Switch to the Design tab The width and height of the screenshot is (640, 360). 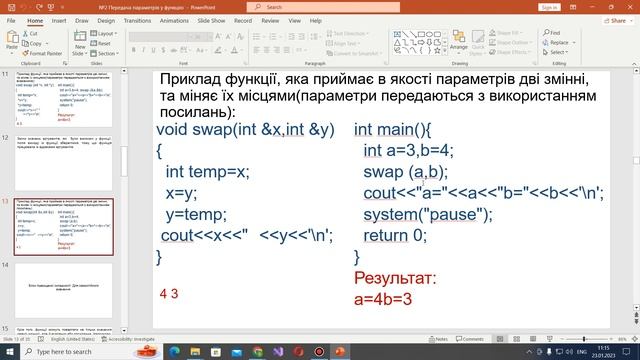click(106, 20)
